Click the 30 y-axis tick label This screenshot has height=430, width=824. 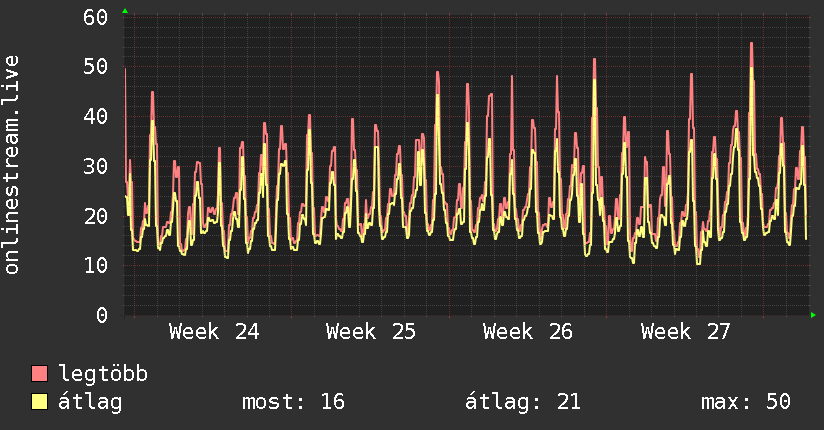(x=95, y=166)
